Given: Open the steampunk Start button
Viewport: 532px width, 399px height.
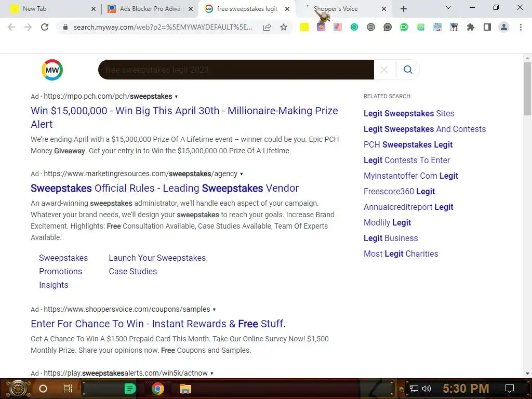Looking at the screenshot, I should 18,389.
